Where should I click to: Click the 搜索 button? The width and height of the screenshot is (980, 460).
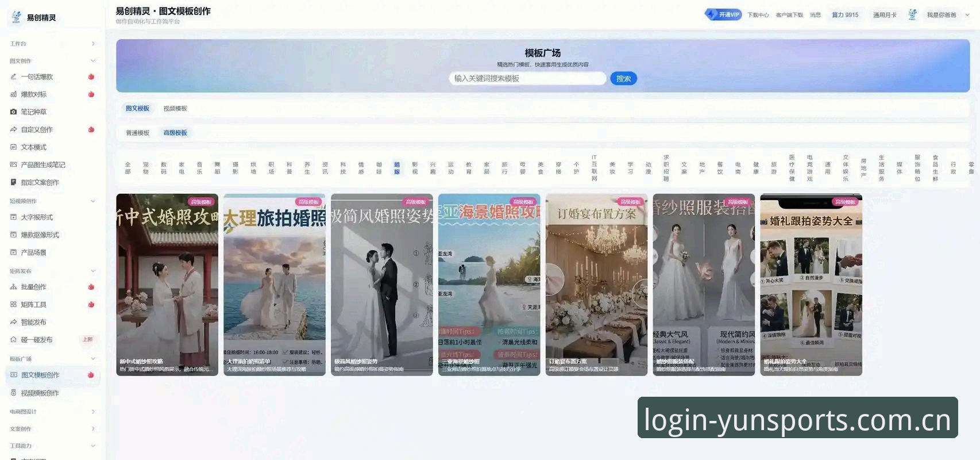(x=623, y=79)
